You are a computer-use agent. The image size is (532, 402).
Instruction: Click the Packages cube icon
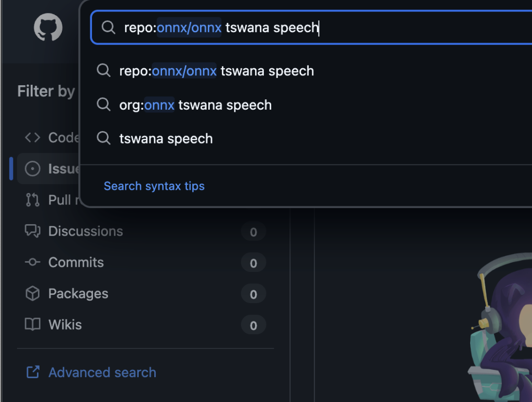tap(33, 293)
